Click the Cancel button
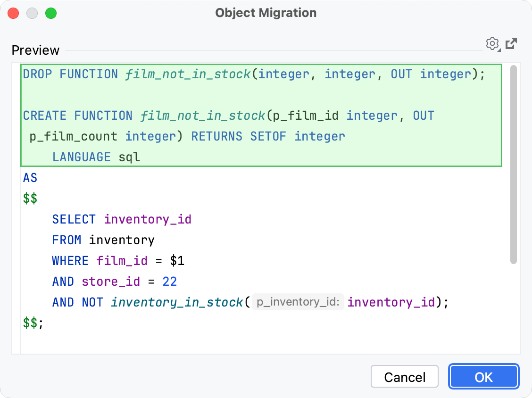This screenshot has width=532, height=398. 404,376
